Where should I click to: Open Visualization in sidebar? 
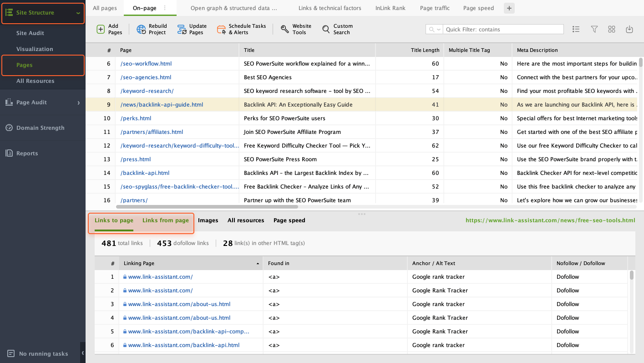click(x=35, y=49)
